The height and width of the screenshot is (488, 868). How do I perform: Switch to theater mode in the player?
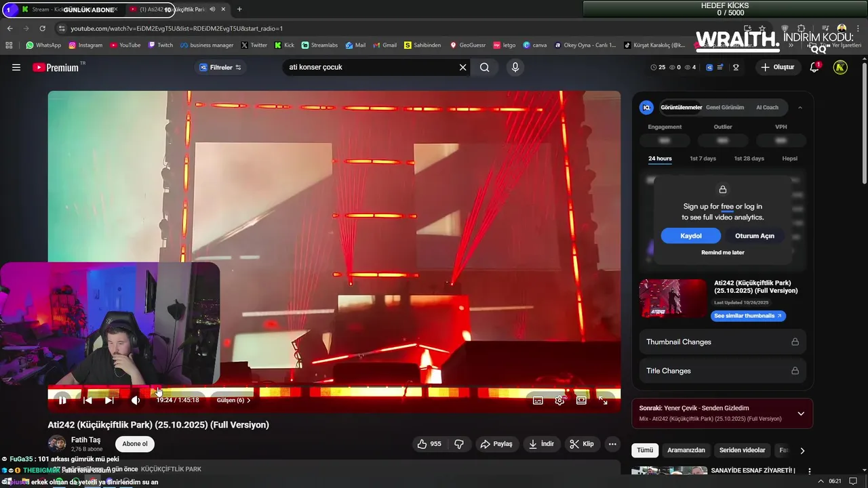tap(581, 401)
